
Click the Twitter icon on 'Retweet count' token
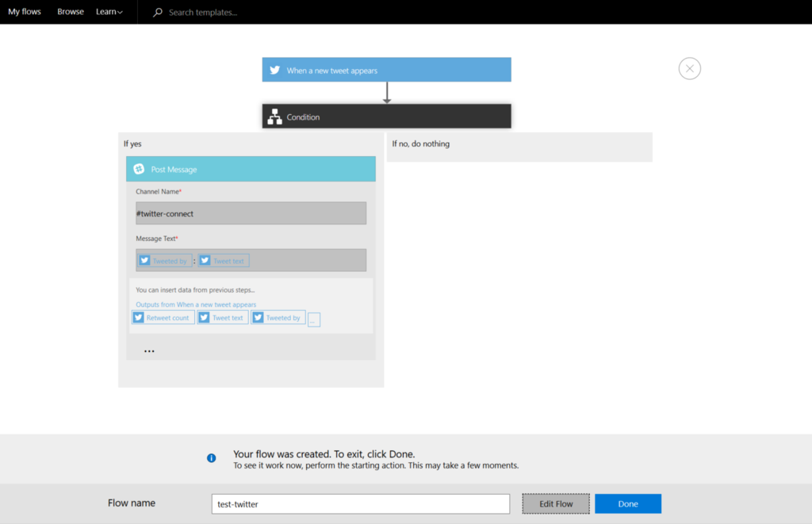point(138,317)
